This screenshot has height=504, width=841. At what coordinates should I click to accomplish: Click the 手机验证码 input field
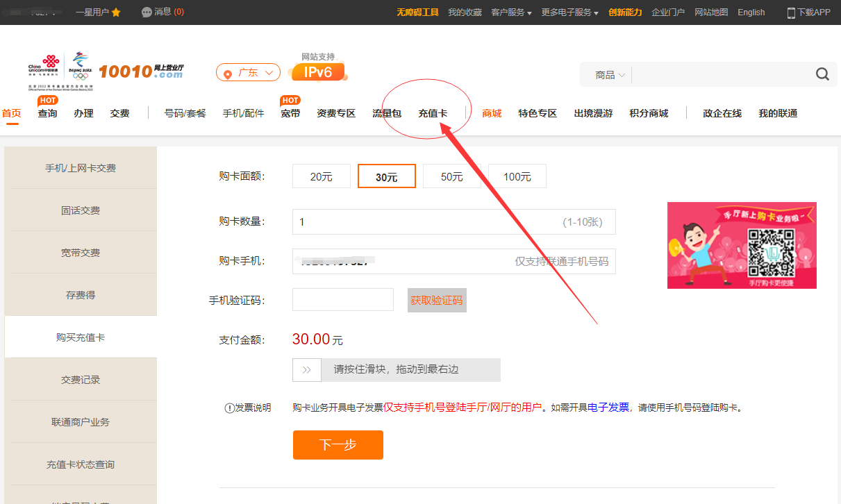(x=343, y=300)
